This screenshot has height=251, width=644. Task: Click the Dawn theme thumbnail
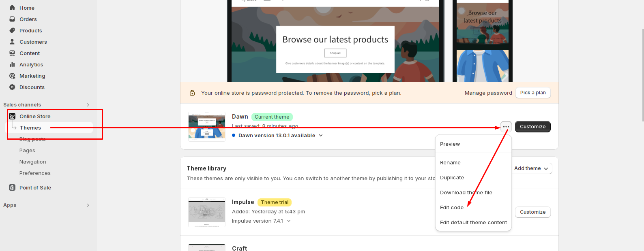(x=207, y=127)
